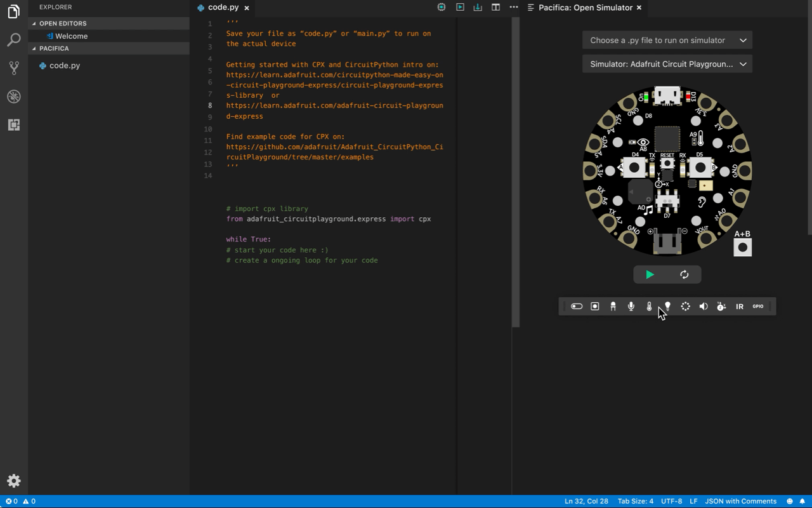The height and width of the screenshot is (508, 812).
Task: Select the red LED icon in the simulator toolbar
Action: [613, 307]
